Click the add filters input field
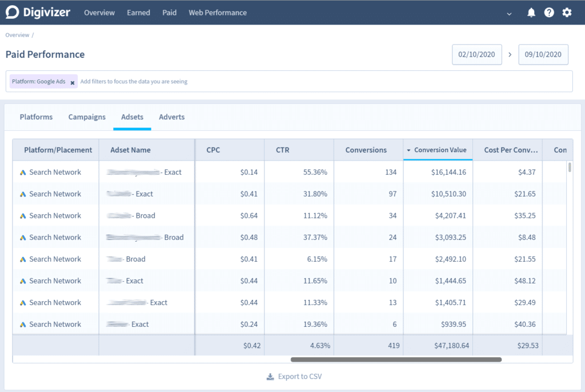This screenshot has width=585, height=392. tap(320, 82)
